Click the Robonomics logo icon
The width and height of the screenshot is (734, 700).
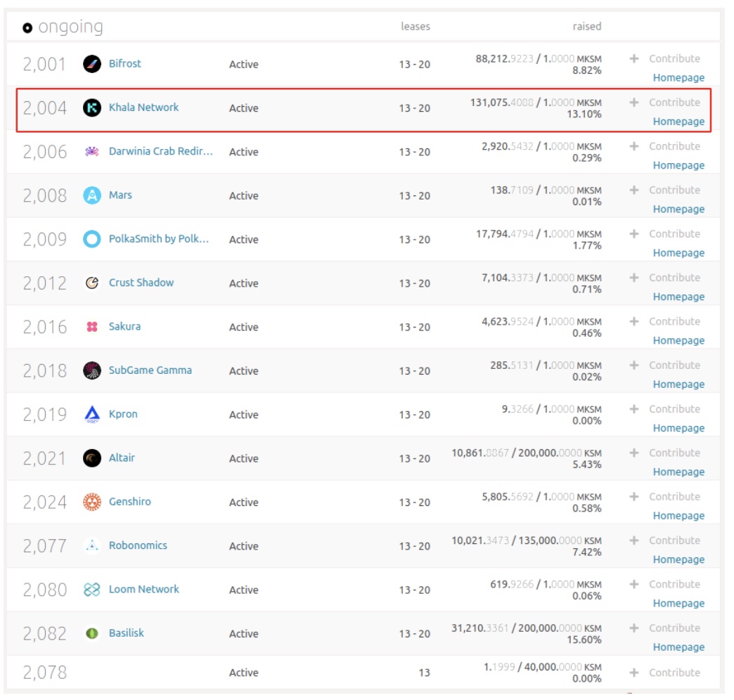[91, 545]
